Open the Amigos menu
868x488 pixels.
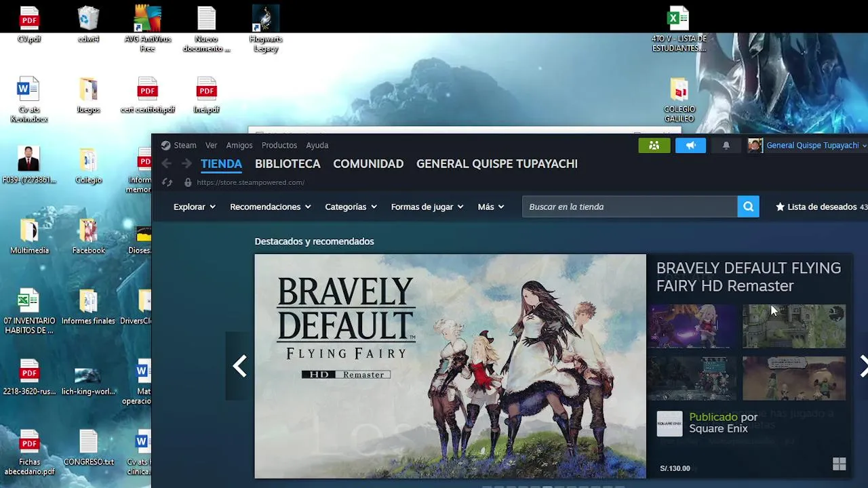pos(239,145)
